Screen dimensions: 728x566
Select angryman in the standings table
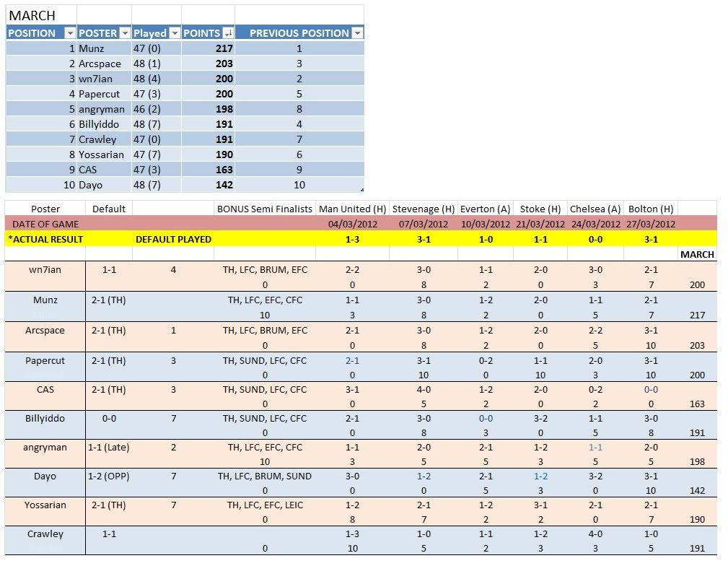(x=102, y=109)
